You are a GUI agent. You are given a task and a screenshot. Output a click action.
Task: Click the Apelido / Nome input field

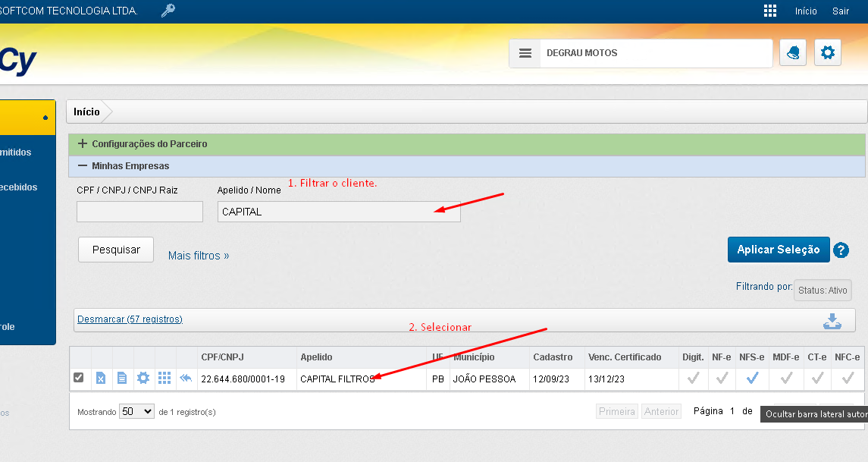pos(338,212)
